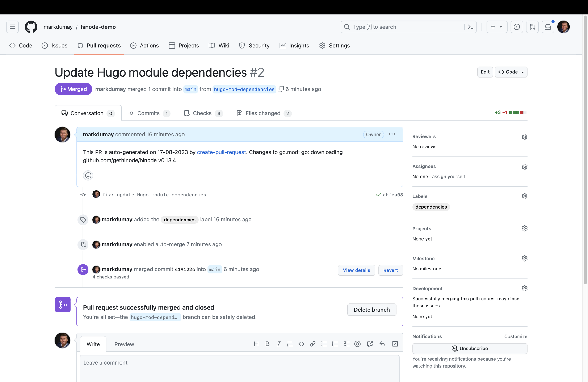
Task: Click the copy branch name icon
Action: pyautogui.click(x=280, y=89)
